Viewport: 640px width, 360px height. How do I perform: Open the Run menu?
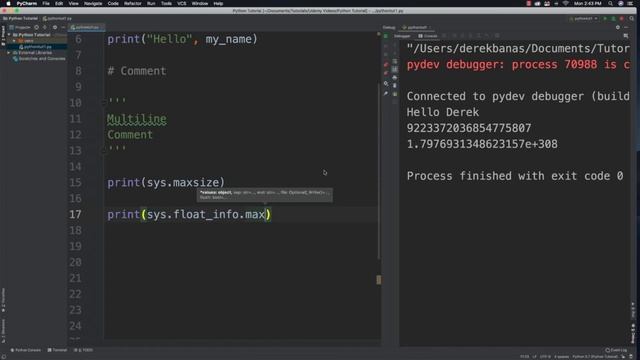151,3
